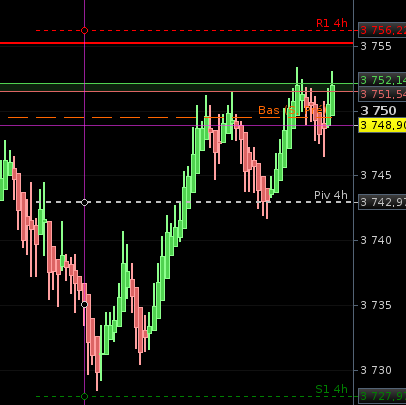Click the white circle marker near 3 735
Viewport: 406px width, 405px height.
click(x=84, y=304)
